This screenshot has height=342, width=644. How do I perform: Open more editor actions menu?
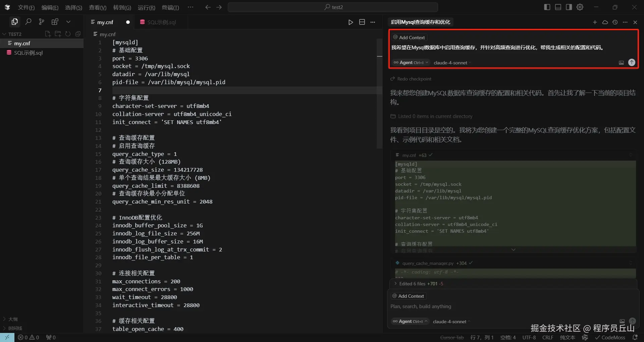373,22
